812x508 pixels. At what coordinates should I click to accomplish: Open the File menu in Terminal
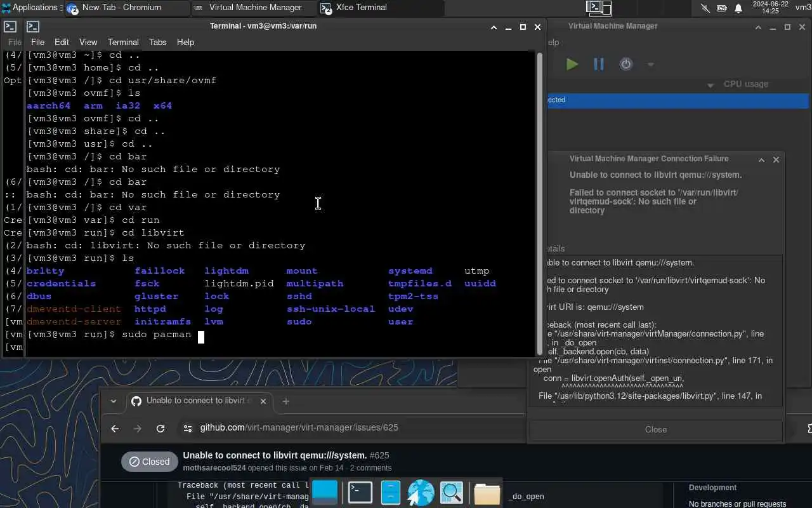pos(37,42)
